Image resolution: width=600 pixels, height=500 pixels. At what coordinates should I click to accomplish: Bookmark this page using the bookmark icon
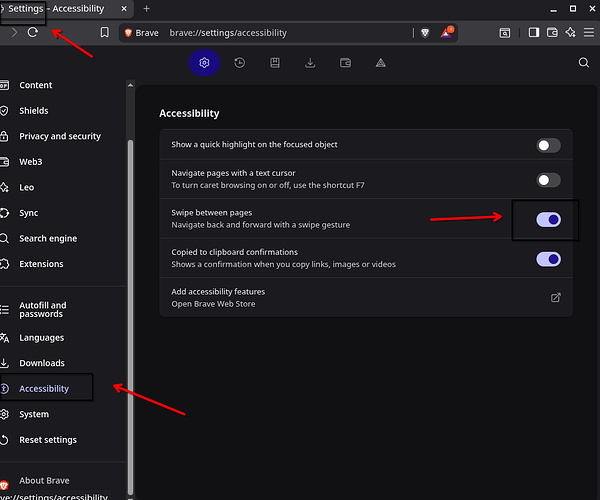[x=104, y=32]
